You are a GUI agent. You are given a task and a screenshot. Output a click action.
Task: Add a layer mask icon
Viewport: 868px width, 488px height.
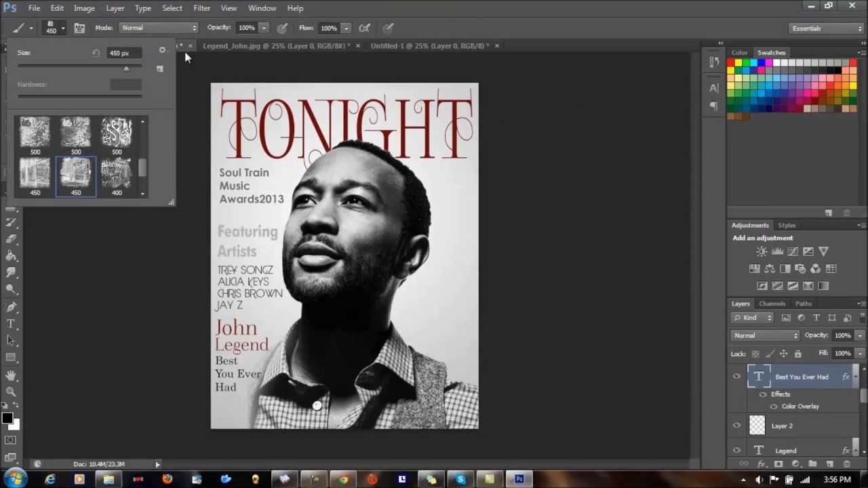click(778, 464)
